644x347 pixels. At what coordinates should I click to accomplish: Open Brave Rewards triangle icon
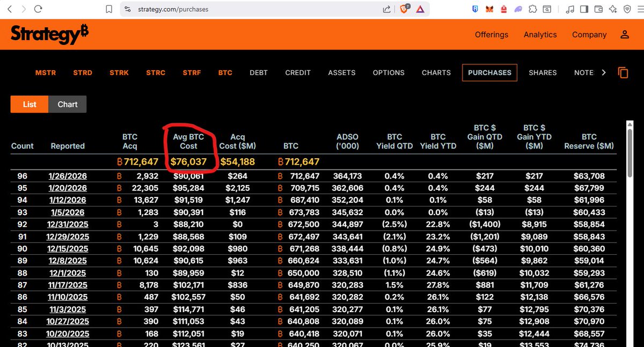420,9
